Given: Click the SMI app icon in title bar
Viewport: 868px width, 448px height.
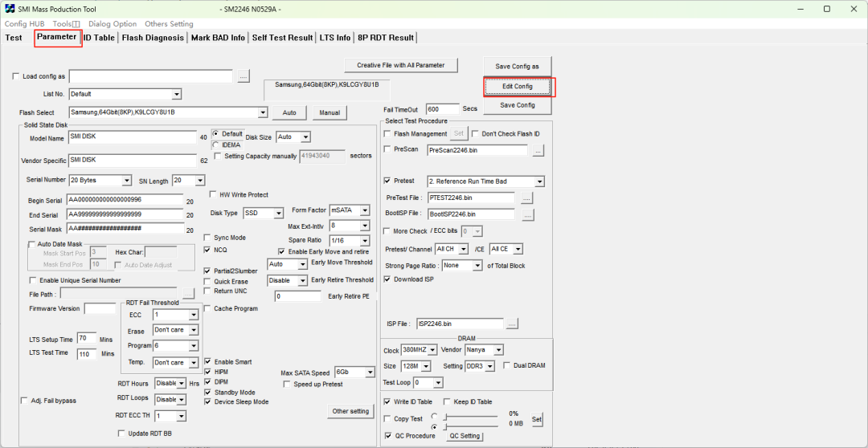Looking at the screenshot, I should click(10, 9).
